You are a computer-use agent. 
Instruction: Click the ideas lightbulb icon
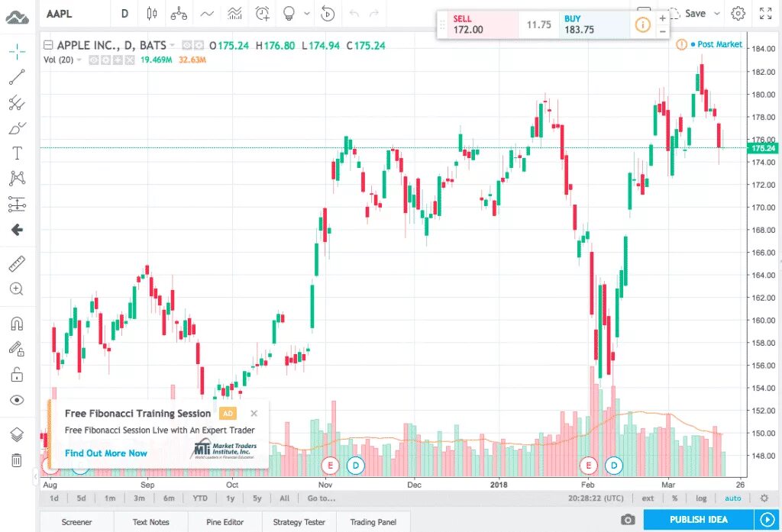pos(289,14)
